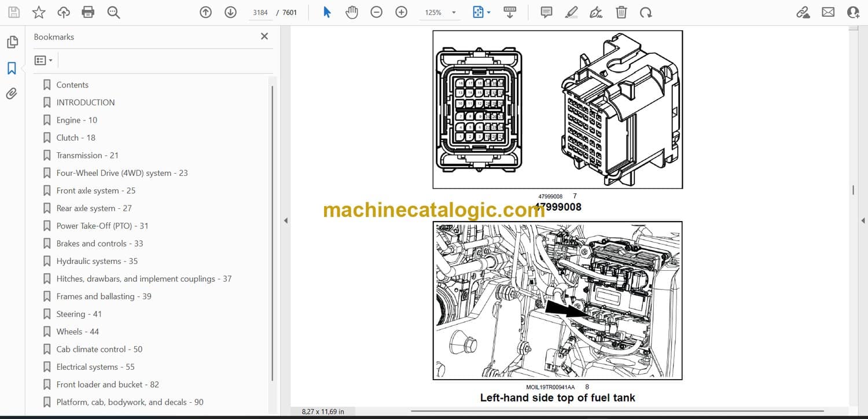Screen dimensions: 868x419
Task: Delete using the trash icon
Action: pos(621,12)
